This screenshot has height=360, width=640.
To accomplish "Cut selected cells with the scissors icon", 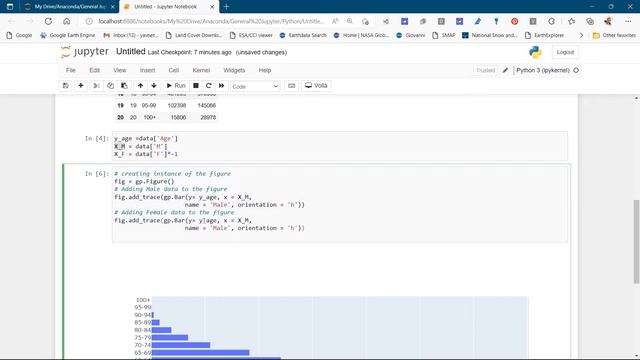I will [x=96, y=86].
